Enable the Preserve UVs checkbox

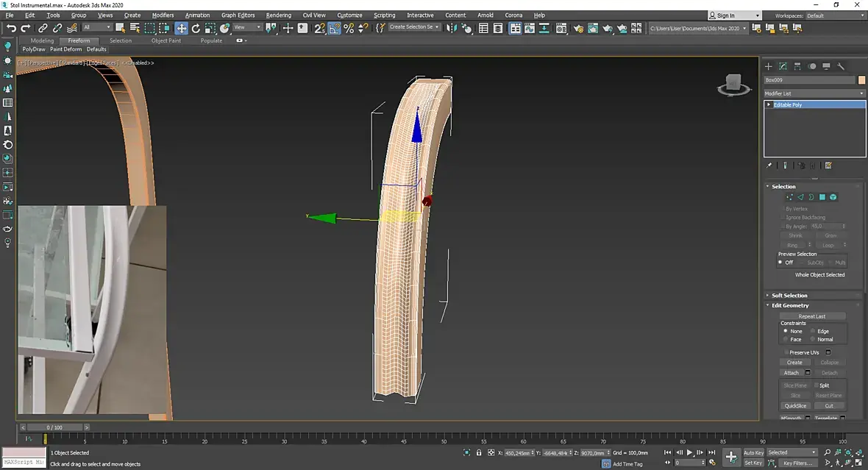coord(786,352)
